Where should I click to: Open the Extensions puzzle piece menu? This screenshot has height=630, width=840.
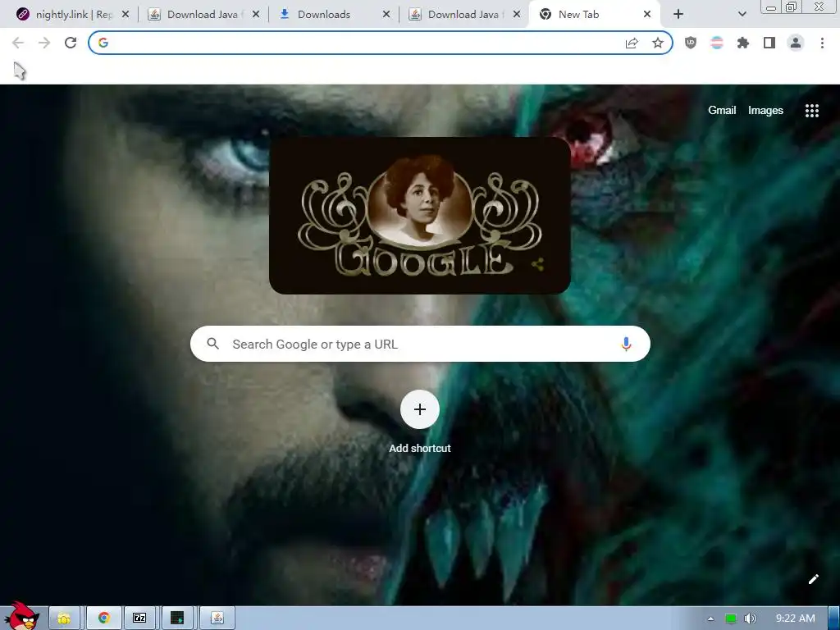click(x=743, y=43)
